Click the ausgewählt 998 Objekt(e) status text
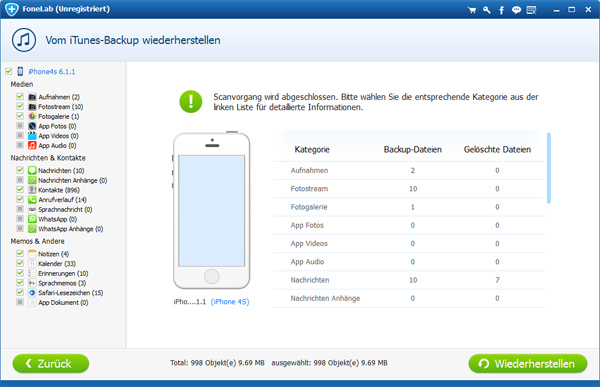 [x=329, y=363]
